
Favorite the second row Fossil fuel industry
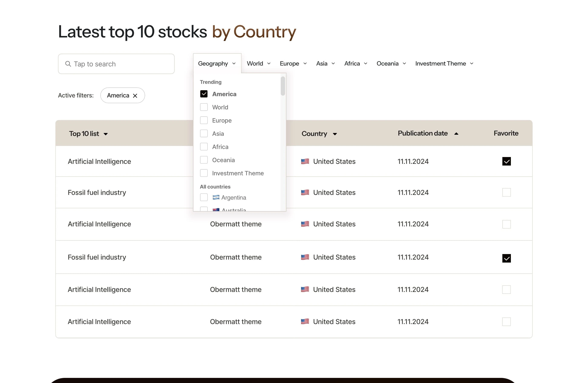tap(506, 193)
